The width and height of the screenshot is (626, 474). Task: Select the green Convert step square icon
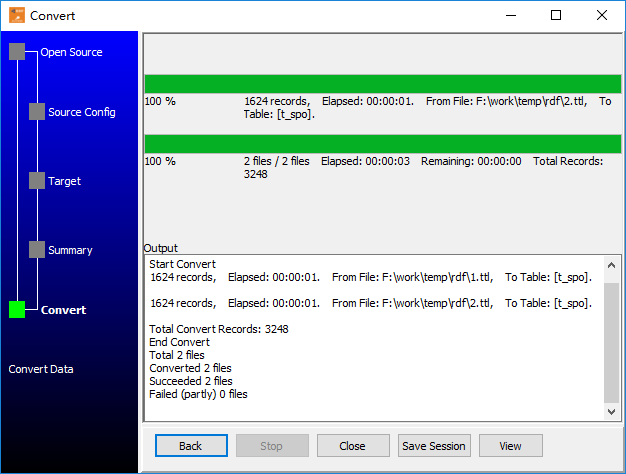click(x=17, y=309)
